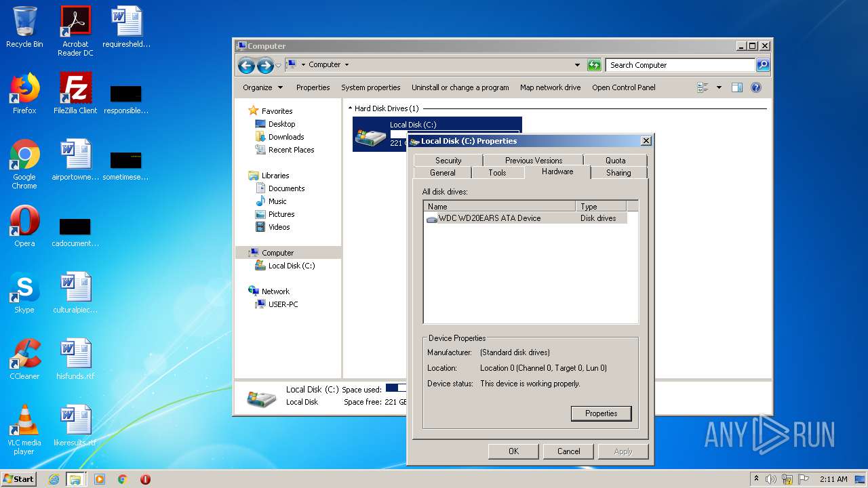
Task: Open the change view dropdown arrow
Action: coord(719,87)
